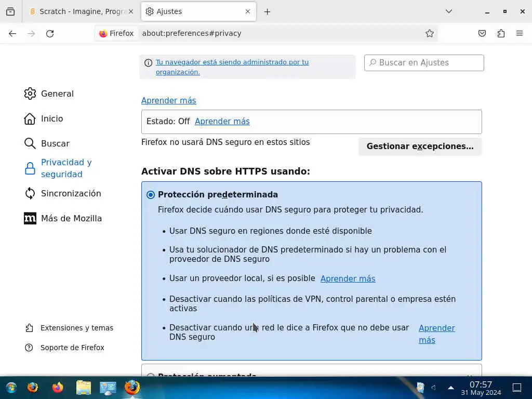The width and height of the screenshot is (532, 399).
Task: Expand the hidden system tray icons arrow
Action: pyautogui.click(x=451, y=388)
